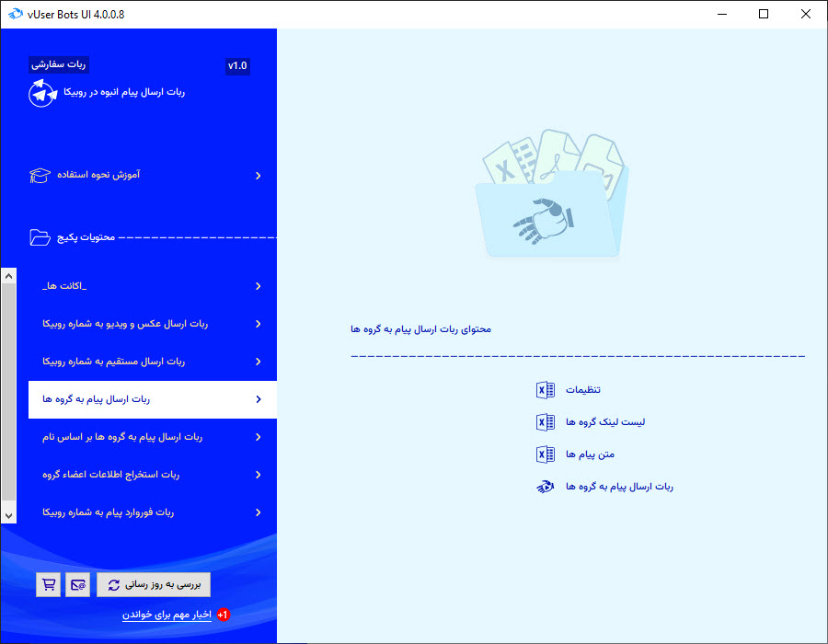Open the اخبار مهم برای خواندن link
The height and width of the screenshot is (644, 828).
(167, 615)
